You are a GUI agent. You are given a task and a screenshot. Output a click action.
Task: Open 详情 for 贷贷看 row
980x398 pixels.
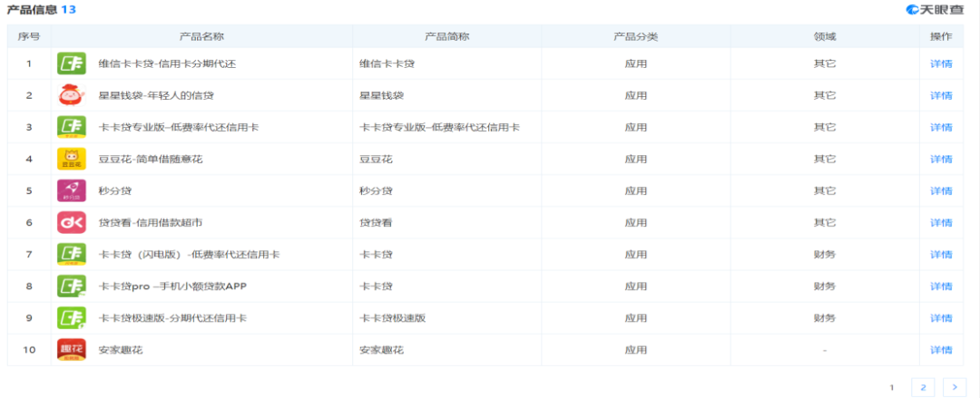(941, 223)
